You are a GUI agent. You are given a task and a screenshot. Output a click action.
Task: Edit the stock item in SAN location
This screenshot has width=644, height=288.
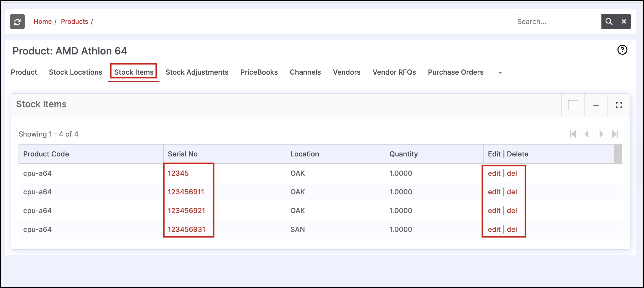494,229
